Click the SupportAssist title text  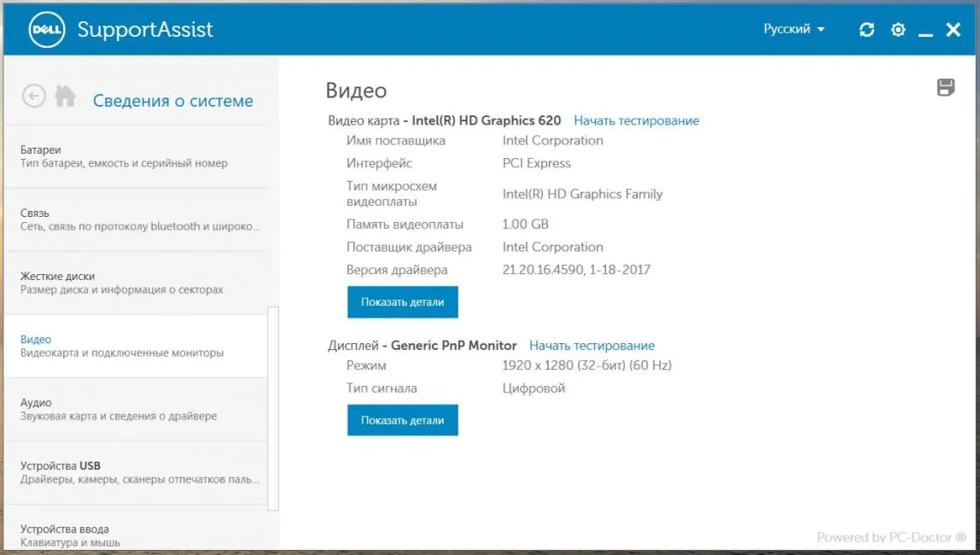click(145, 29)
